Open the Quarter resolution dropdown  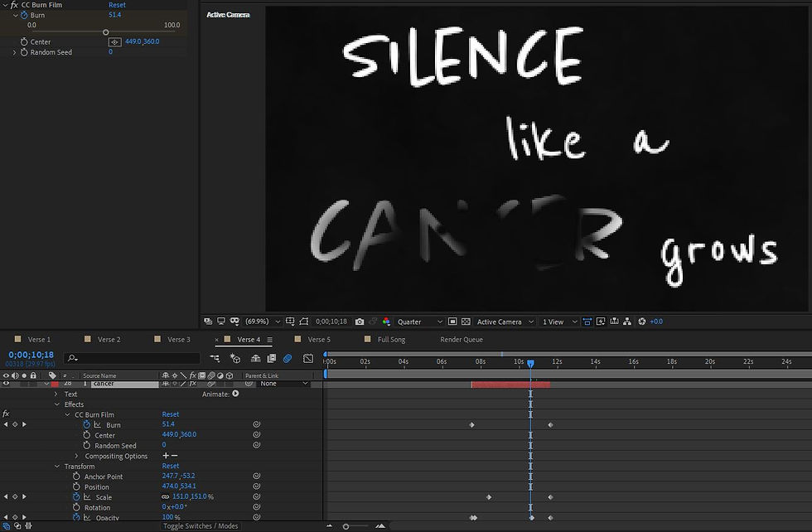[x=419, y=322]
